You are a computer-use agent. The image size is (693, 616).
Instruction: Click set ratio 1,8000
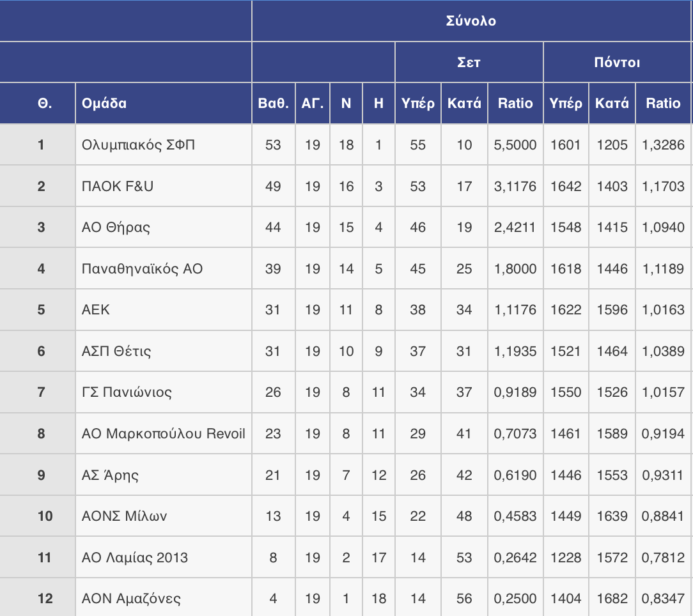pyautogui.click(x=515, y=268)
